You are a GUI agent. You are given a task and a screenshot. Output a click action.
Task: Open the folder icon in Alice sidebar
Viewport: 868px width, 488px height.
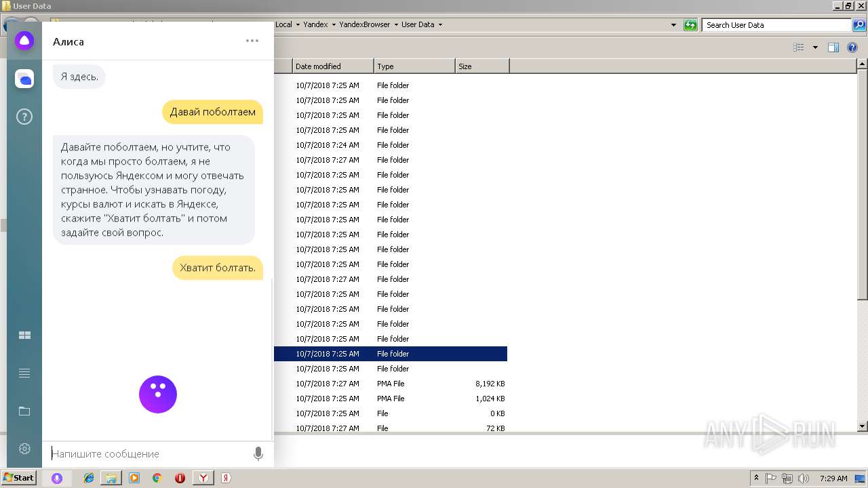[24, 411]
